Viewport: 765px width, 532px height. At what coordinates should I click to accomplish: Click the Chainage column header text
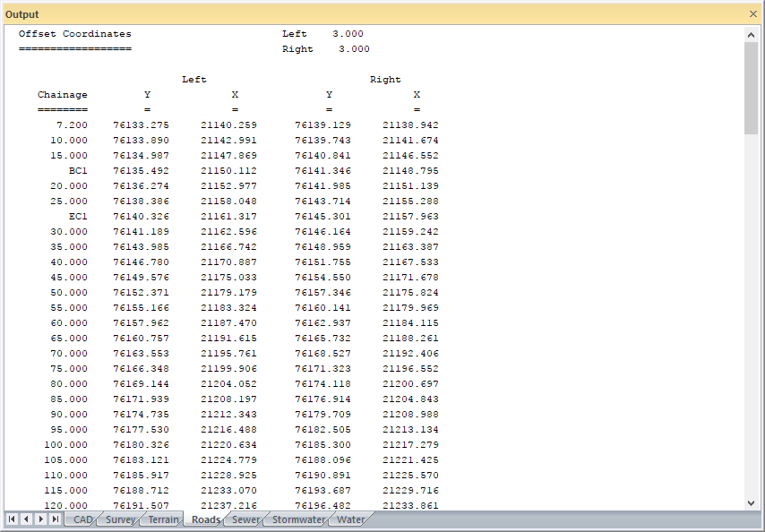63,95
